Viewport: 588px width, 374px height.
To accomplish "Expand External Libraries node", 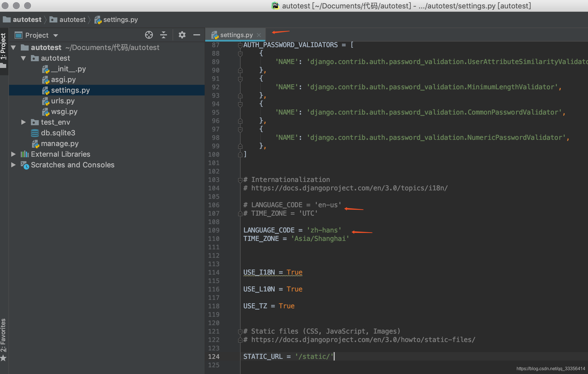I will [13, 154].
